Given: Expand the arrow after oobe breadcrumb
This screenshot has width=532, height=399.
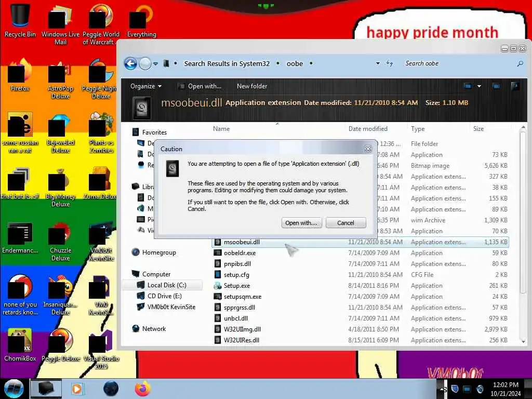Looking at the screenshot, I should coord(311,63).
